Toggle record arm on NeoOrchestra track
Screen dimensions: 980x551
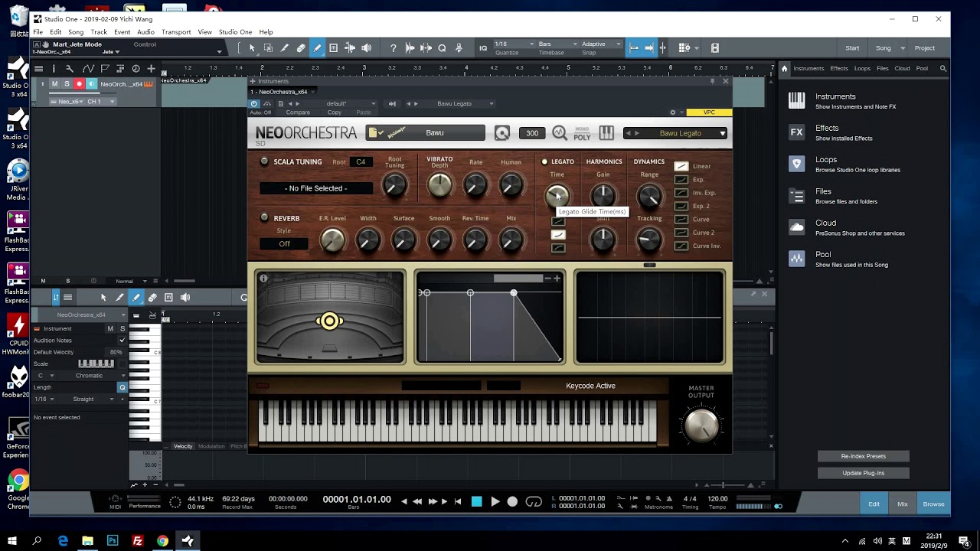[79, 83]
